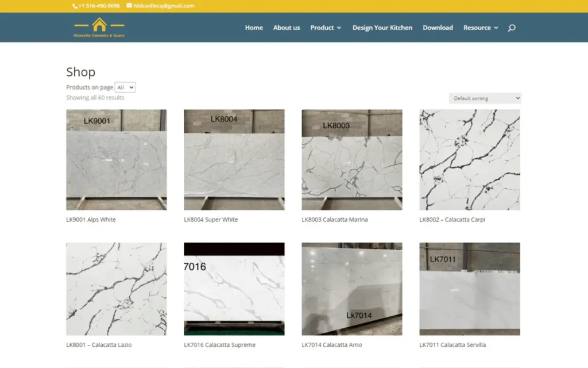Open the About us page

pos(287,28)
